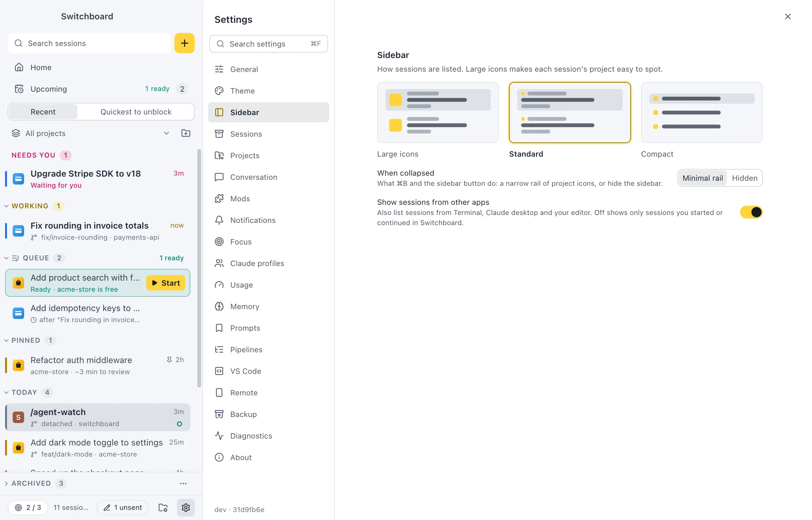The height and width of the screenshot is (520, 812).
Task: Click the folder settings icon in footer
Action: pyautogui.click(x=163, y=507)
